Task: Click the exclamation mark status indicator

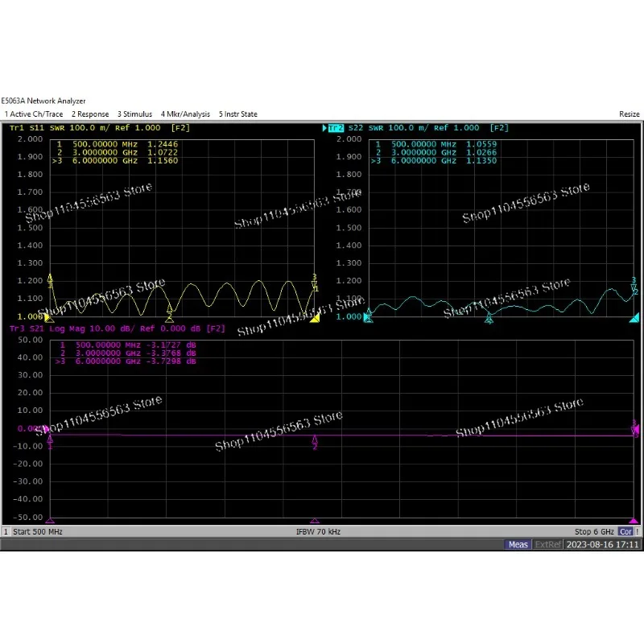Action: tap(638, 532)
